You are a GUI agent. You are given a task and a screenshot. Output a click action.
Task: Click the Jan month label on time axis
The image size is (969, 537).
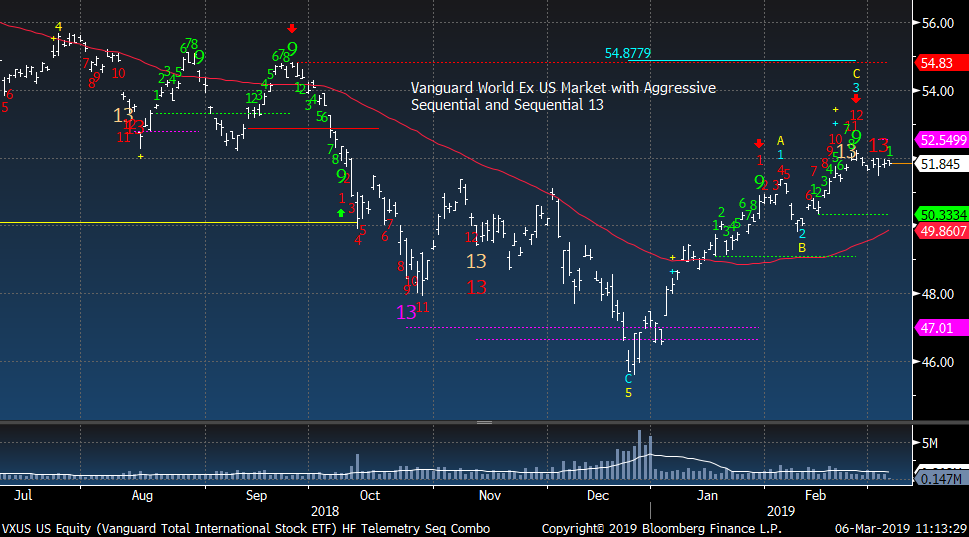pos(707,496)
